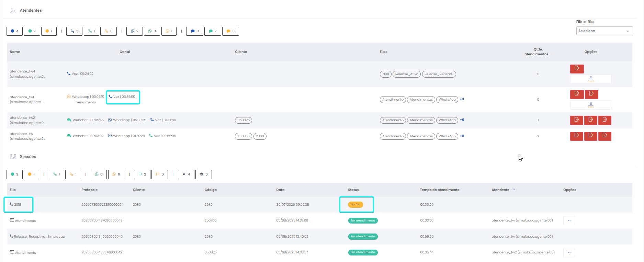Viewport: 644px width, 262px height.
Task: Click the Status column header in Sessões
Action: [353, 190]
